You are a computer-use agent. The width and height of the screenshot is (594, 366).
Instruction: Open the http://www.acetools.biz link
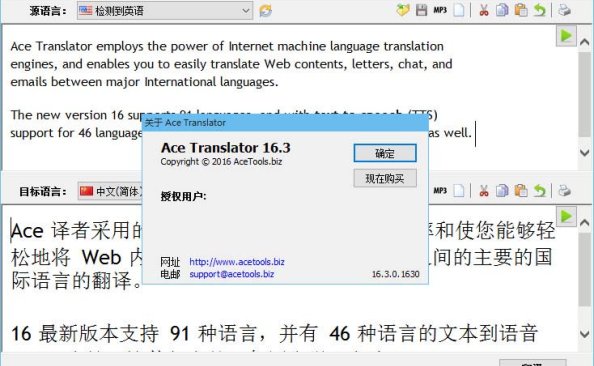coord(237,262)
